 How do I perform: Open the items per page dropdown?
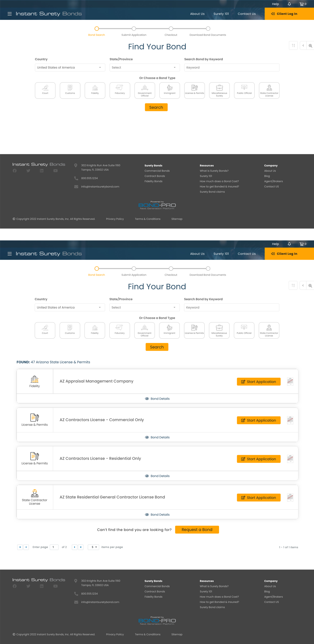tap(93, 547)
